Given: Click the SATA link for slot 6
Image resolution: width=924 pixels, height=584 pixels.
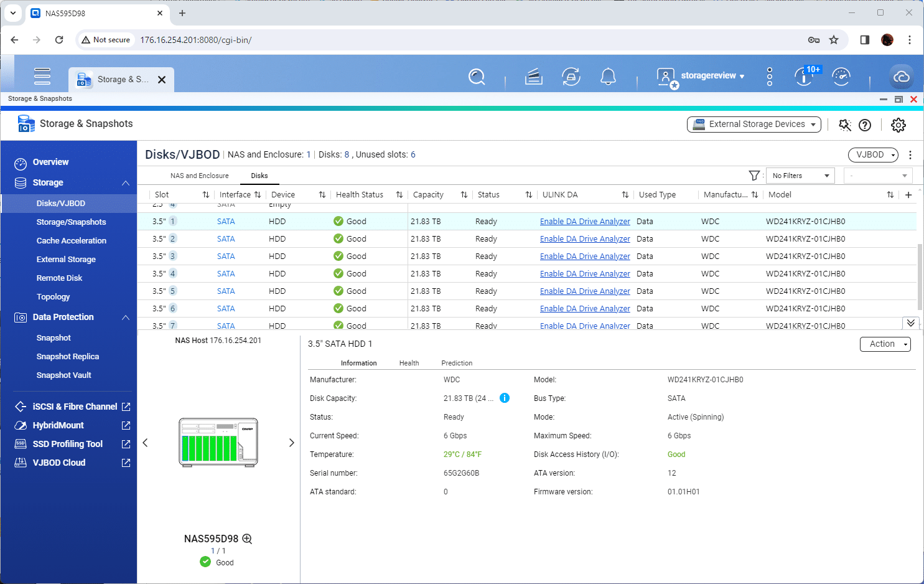Looking at the screenshot, I should coord(226,309).
